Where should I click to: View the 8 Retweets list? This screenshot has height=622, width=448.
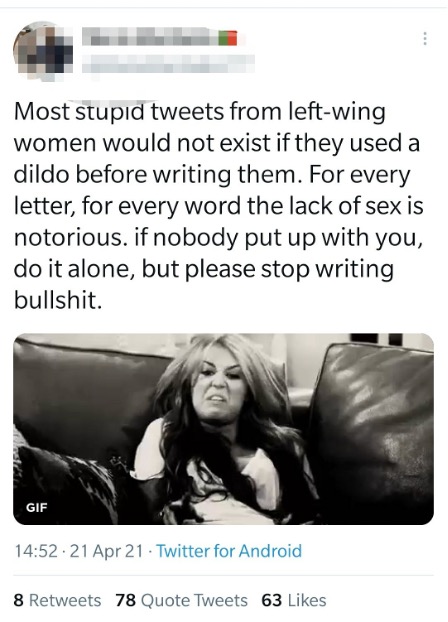coord(57,600)
